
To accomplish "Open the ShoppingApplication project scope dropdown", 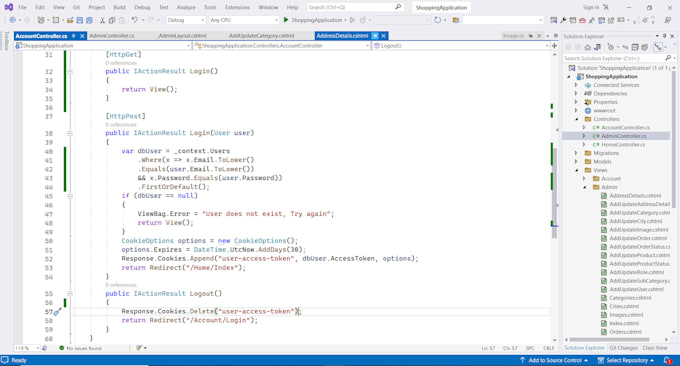I will point(103,46).
